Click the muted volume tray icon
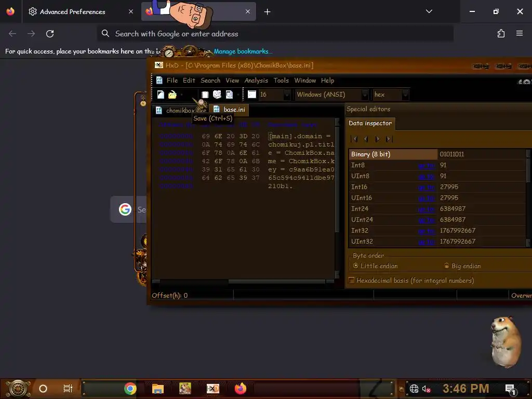The width and height of the screenshot is (532, 399). click(426, 389)
